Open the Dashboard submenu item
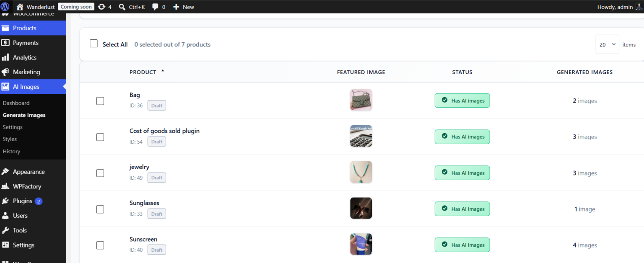644x263 pixels. point(16,103)
